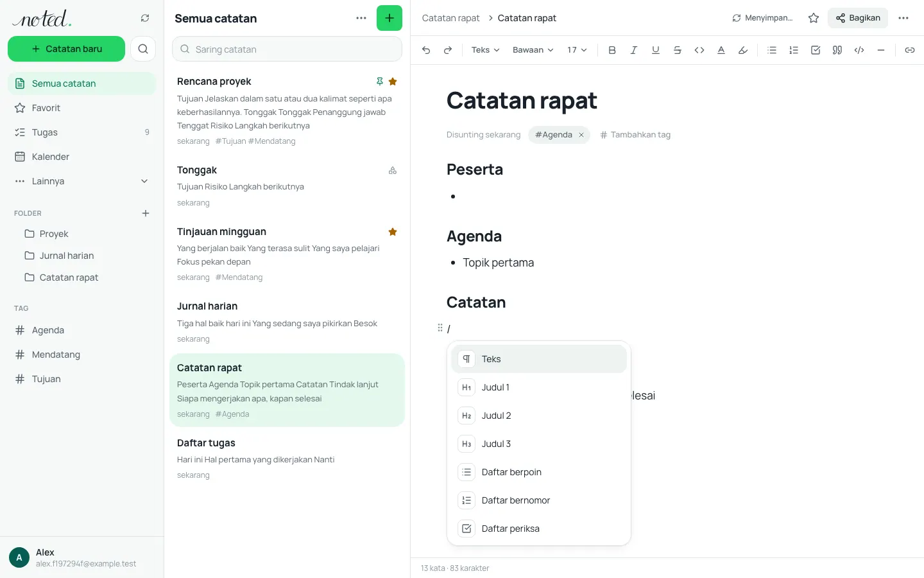The height and width of the screenshot is (578, 924).
Task: Click the Bagikan share button
Action: (x=858, y=18)
